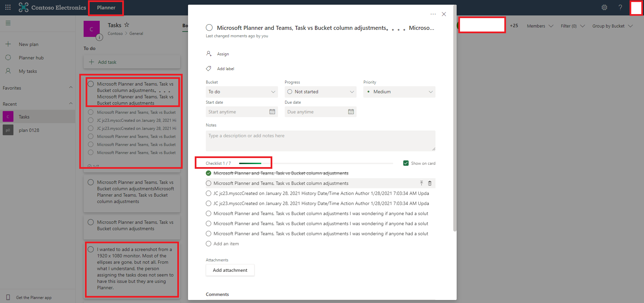Image resolution: width=644 pixels, height=303 pixels.
Task: Click the Add attachment button
Action: [230, 270]
